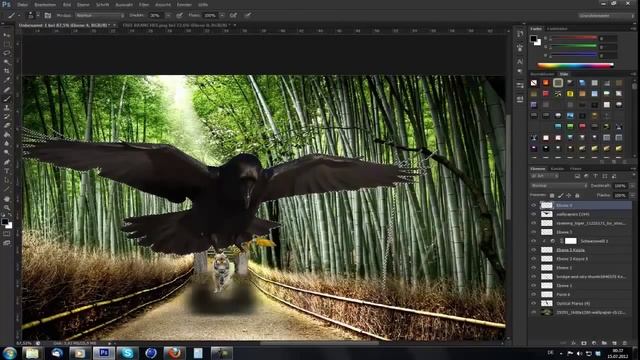The height and width of the screenshot is (360, 640).
Task: Open the Deckkr. slider arrow in options bar
Action: click(x=168, y=16)
